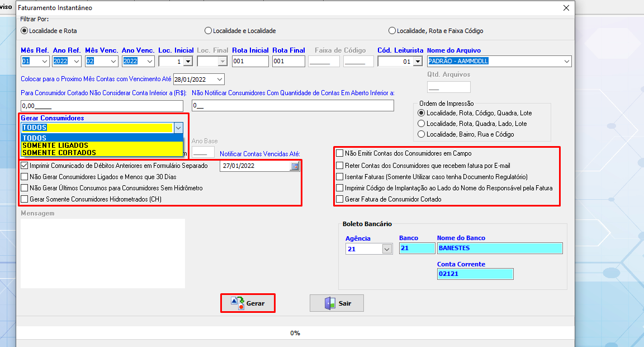Click the Rota Inicial input field
This screenshot has width=644, height=347.
click(x=249, y=62)
